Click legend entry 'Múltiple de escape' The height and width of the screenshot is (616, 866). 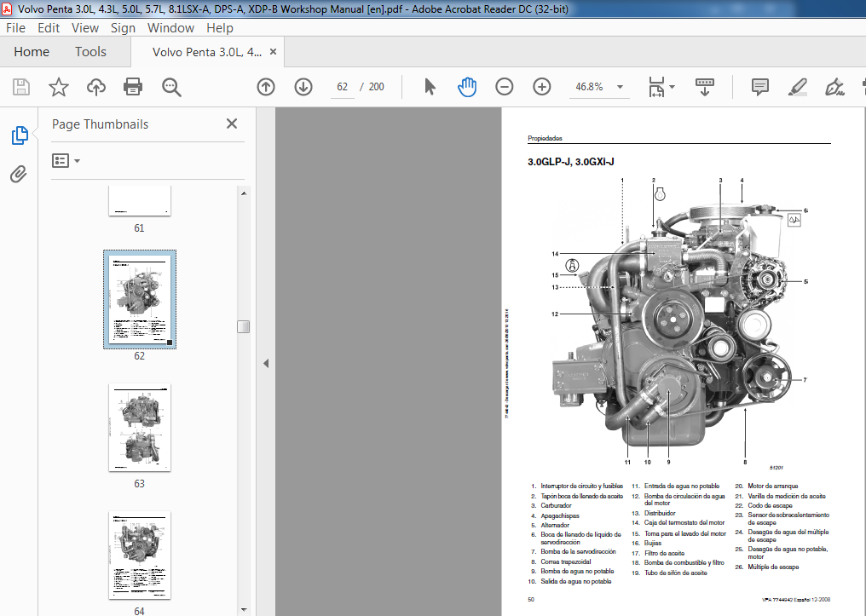[773, 567]
